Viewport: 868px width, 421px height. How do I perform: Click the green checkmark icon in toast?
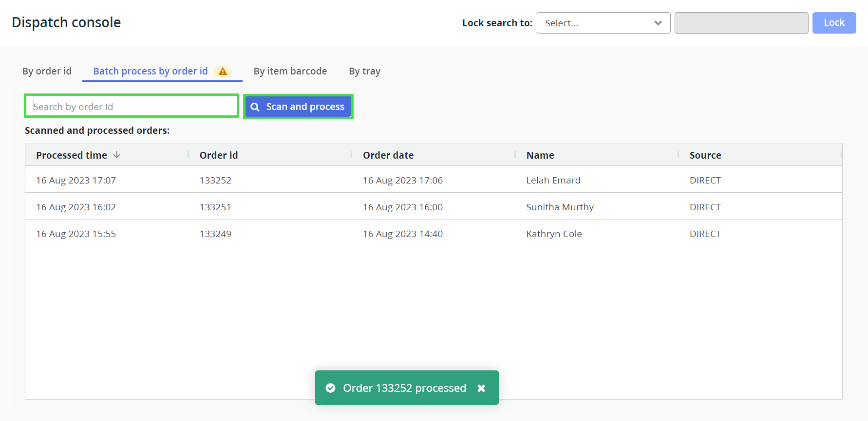pyautogui.click(x=330, y=388)
